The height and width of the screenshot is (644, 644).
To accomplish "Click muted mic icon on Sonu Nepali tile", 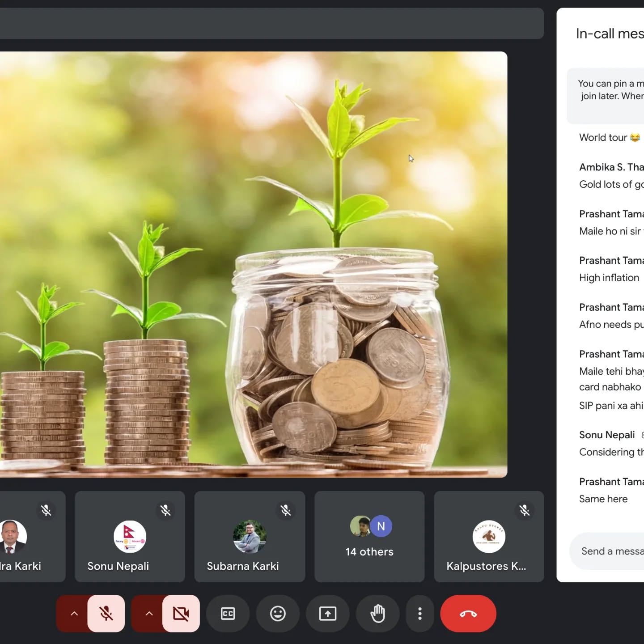I will (x=165, y=510).
